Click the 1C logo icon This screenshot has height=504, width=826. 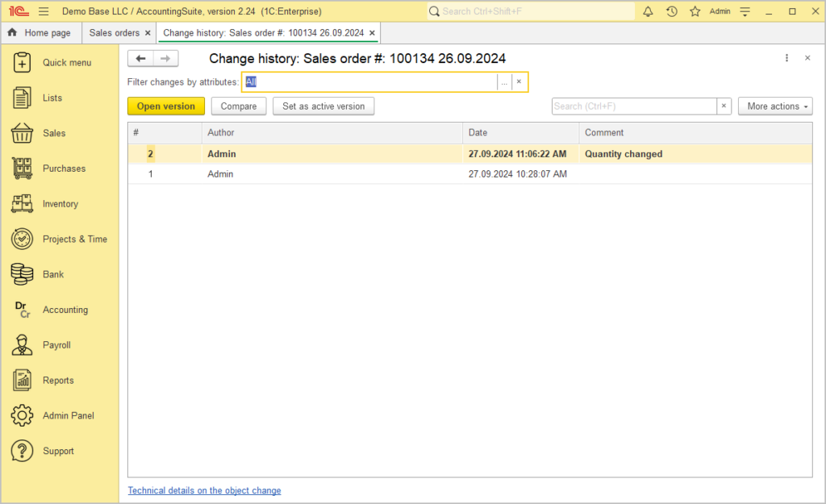click(19, 11)
